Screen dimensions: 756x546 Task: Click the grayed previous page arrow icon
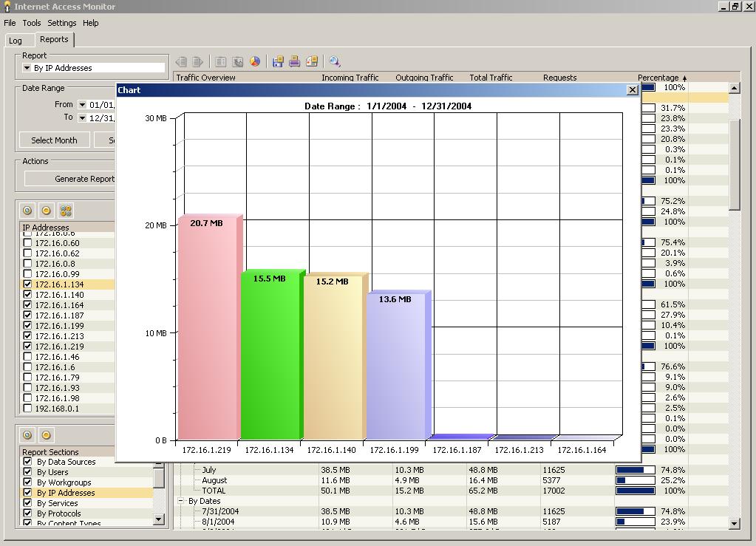pyautogui.click(x=181, y=61)
